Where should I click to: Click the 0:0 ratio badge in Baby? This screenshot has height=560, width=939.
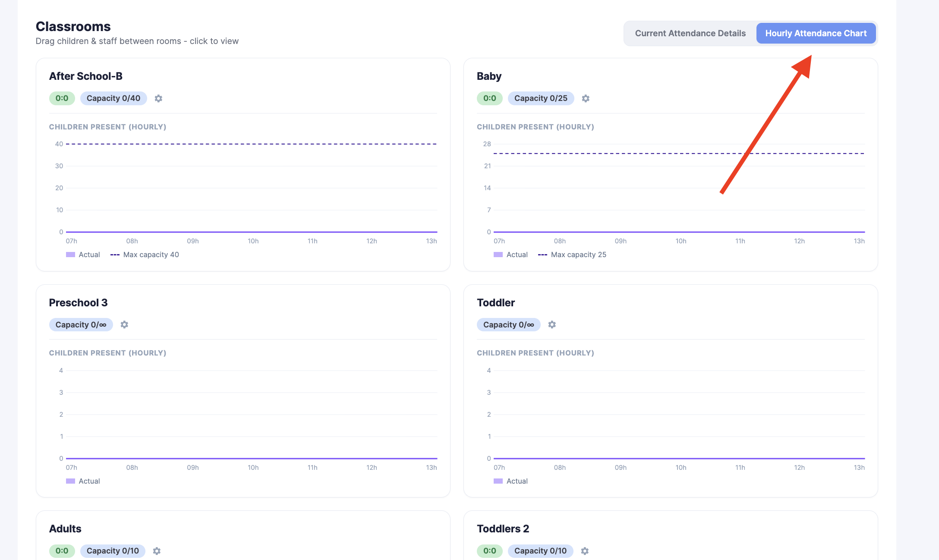click(489, 98)
